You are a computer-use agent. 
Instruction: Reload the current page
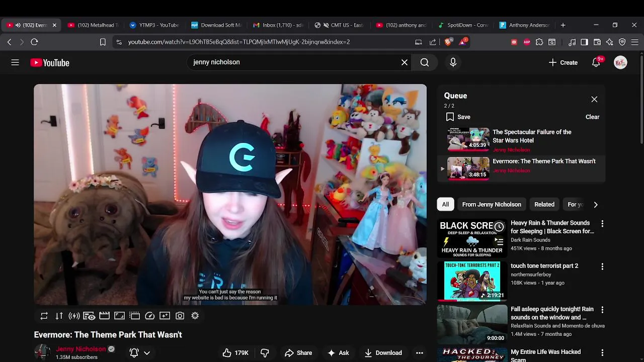(34, 42)
